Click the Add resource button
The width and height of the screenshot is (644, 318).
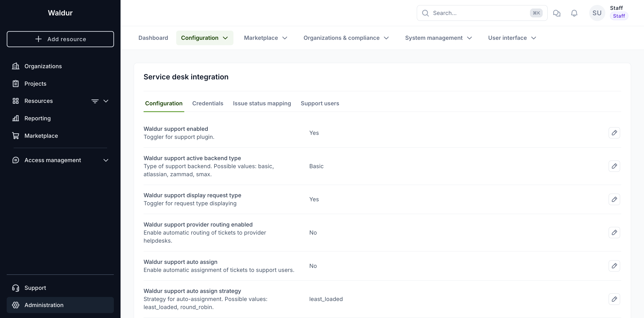(60, 39)
